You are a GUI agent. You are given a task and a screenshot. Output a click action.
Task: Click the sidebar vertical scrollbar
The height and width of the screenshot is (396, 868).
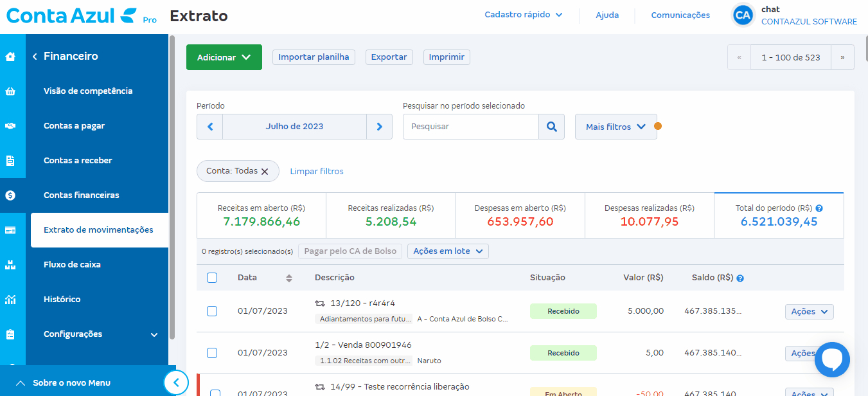pos(172,188)
